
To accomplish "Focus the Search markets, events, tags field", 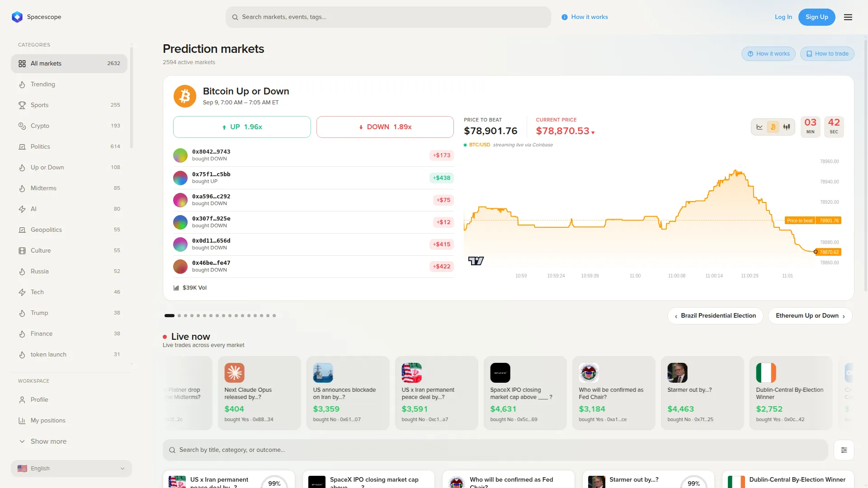I will tap(388, 17).
